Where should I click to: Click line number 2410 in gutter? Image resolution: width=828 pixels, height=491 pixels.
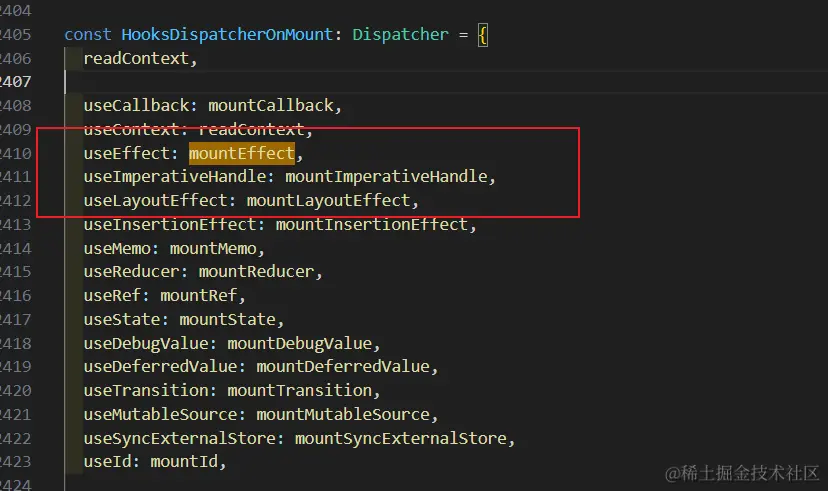[15, 154]
